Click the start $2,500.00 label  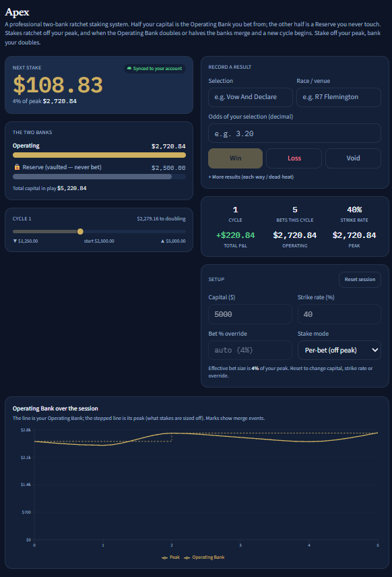(99, 241)
